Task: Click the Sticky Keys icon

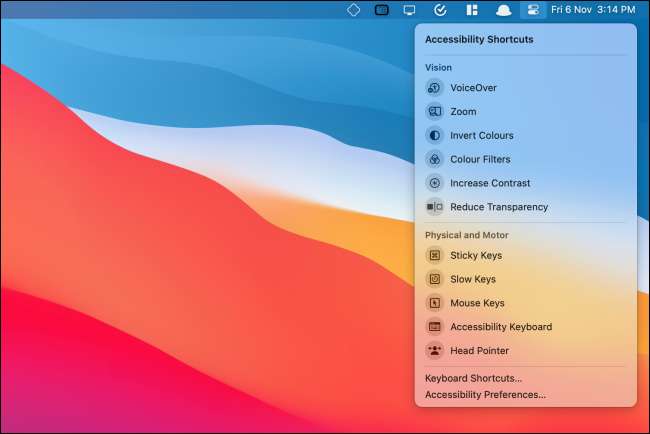Action: 434,255
